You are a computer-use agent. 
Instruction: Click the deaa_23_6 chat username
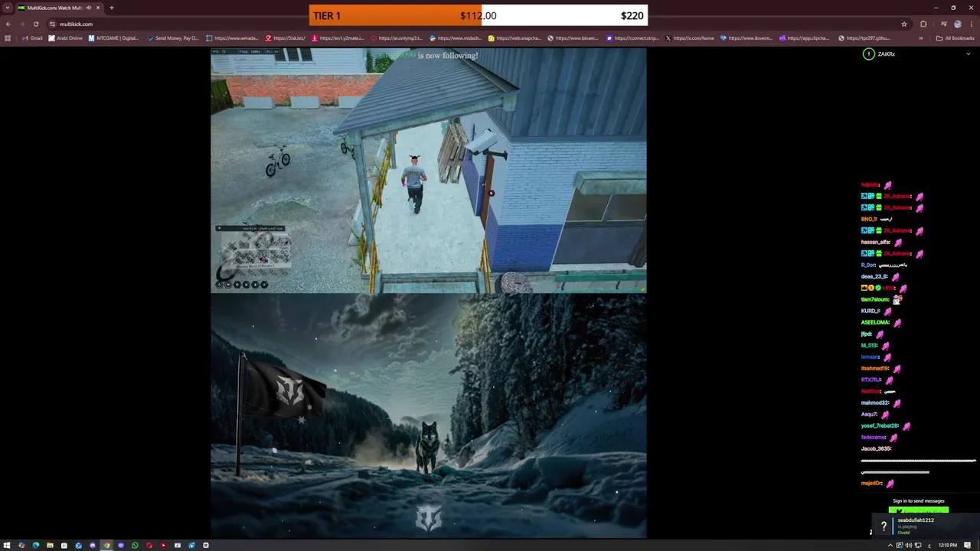(874, 277)
